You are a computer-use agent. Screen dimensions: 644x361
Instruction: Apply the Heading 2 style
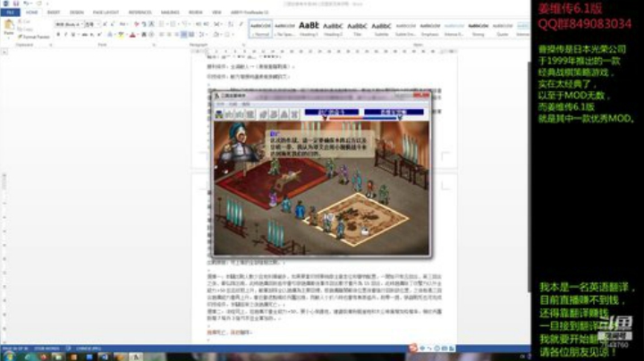point(333,29)
